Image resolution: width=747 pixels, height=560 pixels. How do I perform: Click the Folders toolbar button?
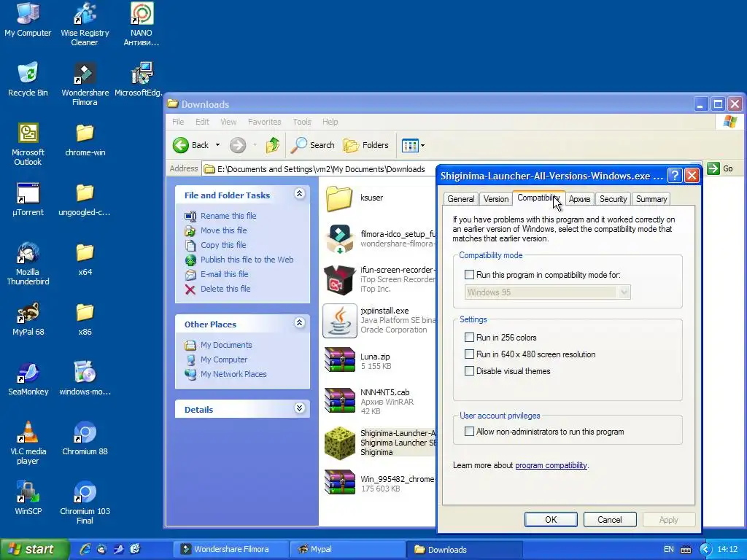(x=366, y=145)
